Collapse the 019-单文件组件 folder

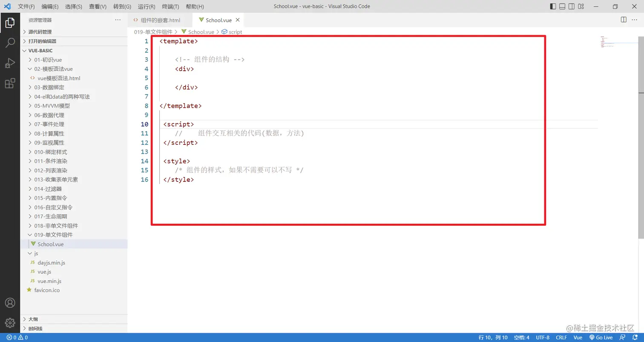[x=74, y=235]
